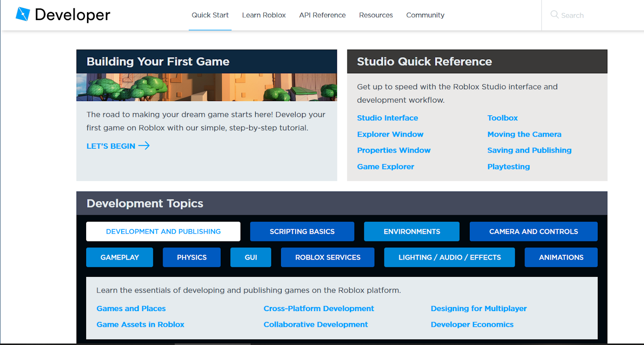644x345 pixels.
Task: Open the Designing for Multiplayer link
Action: 479,308
